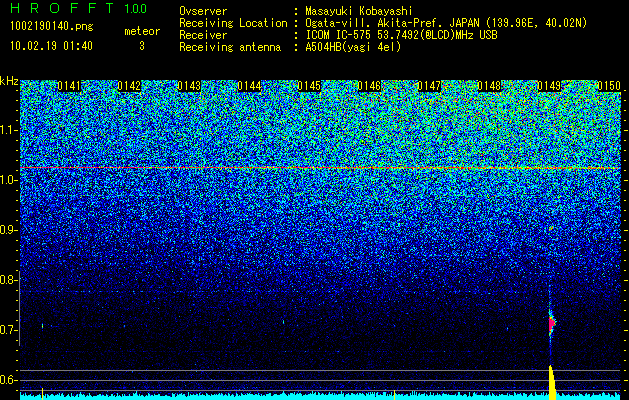629x400 pixels.
Task: Click the Ovserver label
Action: 203,11
